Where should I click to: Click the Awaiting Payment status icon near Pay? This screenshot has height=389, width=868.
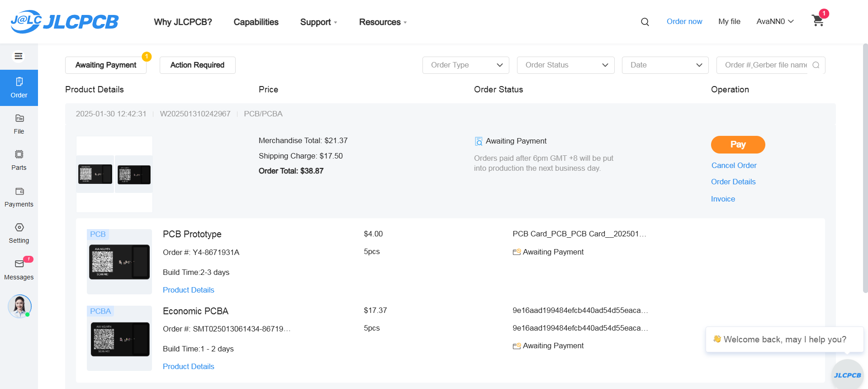479,141
